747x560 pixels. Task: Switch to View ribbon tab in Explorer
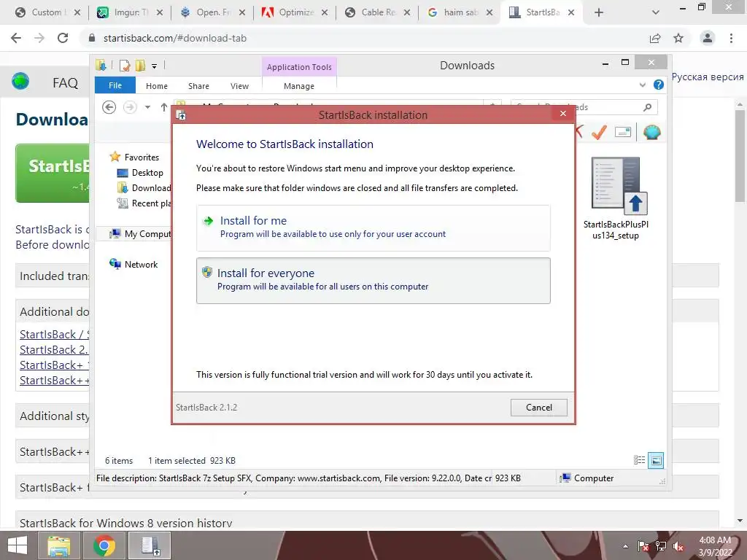coord(239,86)
